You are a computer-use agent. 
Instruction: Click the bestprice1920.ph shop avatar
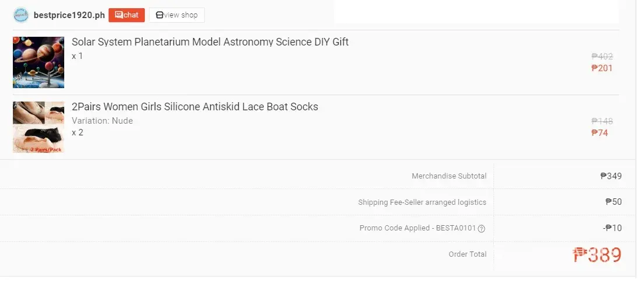pos(21,15)
